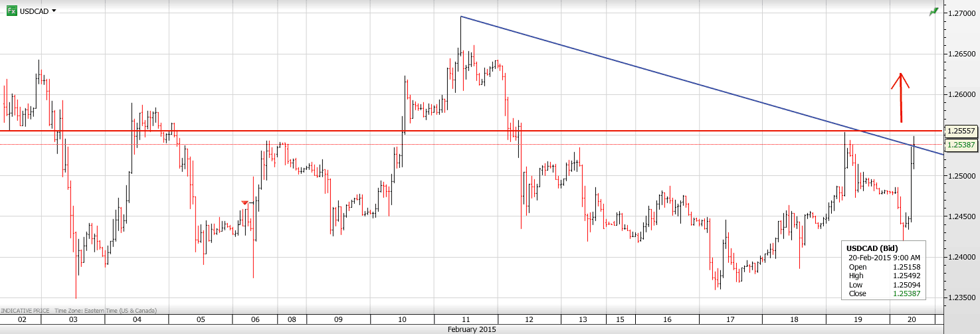Click the 1.25387 current price tag
The height and width of the screenshot is (334, 980).
961,145
